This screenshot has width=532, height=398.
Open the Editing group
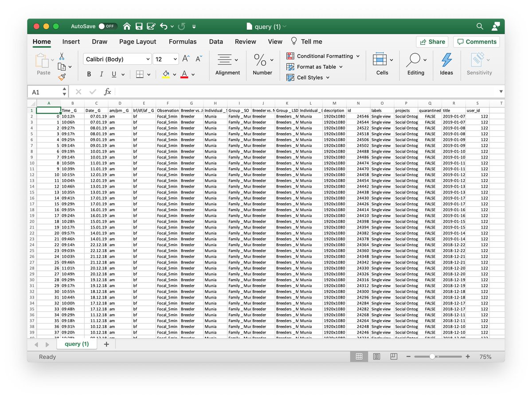point(416,65)
